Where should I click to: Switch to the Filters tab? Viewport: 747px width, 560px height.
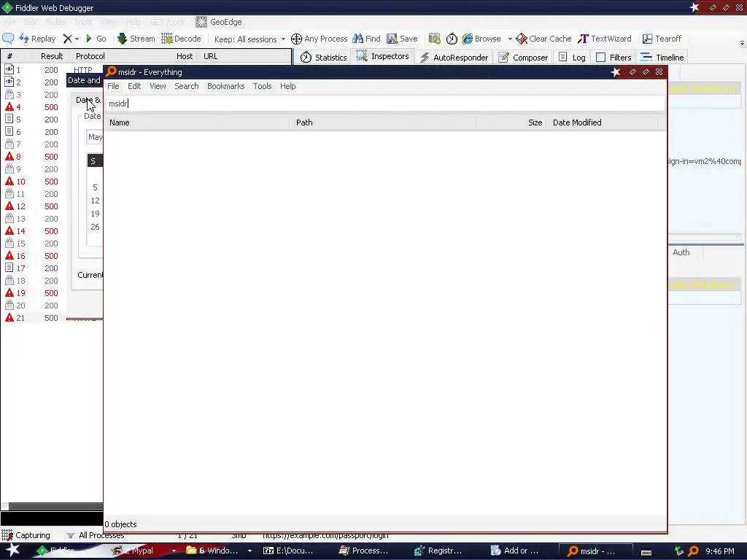tap(614, 57)
